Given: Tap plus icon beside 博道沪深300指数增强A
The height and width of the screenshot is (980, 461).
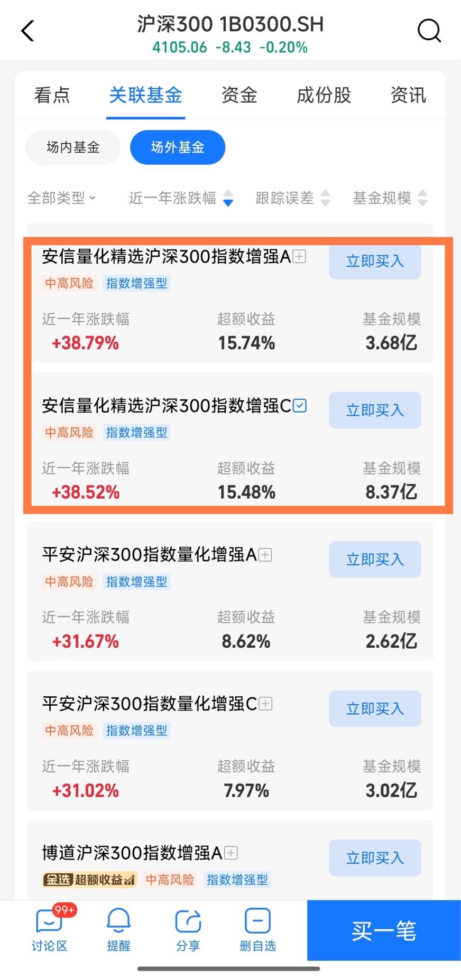Looking at the screenshot, I should tap(231, 853).
